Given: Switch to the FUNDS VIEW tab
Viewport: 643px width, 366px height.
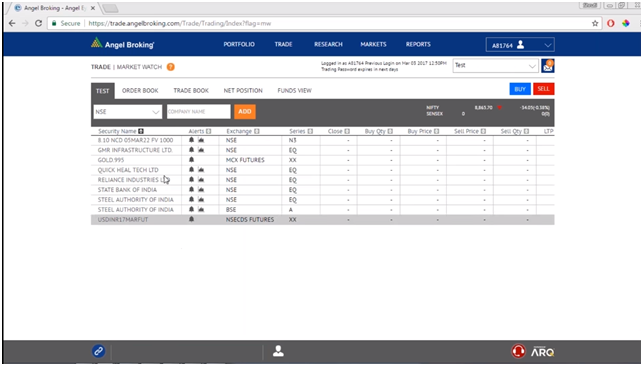Looking at the screenshot, I should coord(294,91).
